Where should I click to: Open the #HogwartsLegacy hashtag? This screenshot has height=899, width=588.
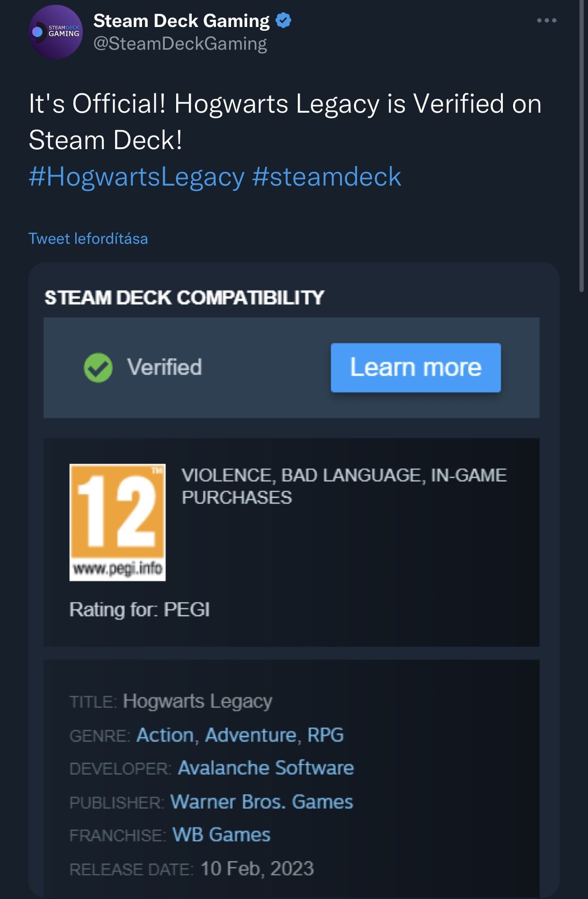pyautogui.click(x=136, y=177)
